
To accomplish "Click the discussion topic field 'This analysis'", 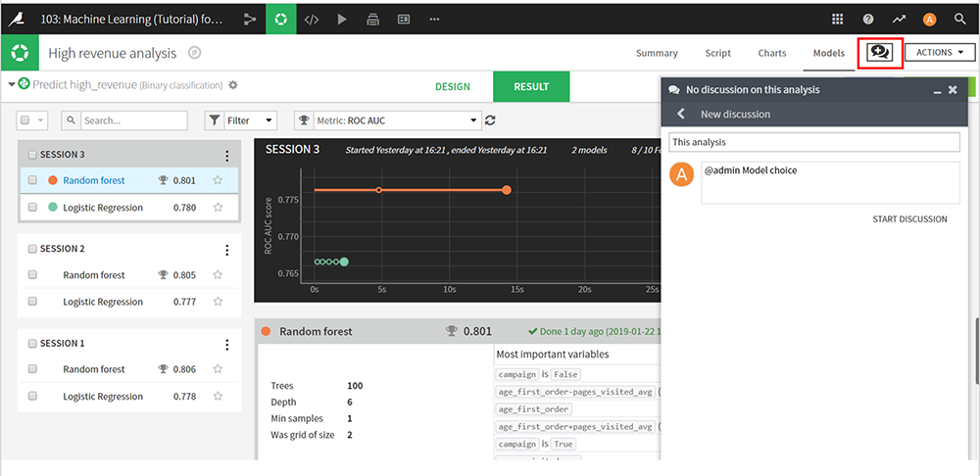I will point(813,143).
